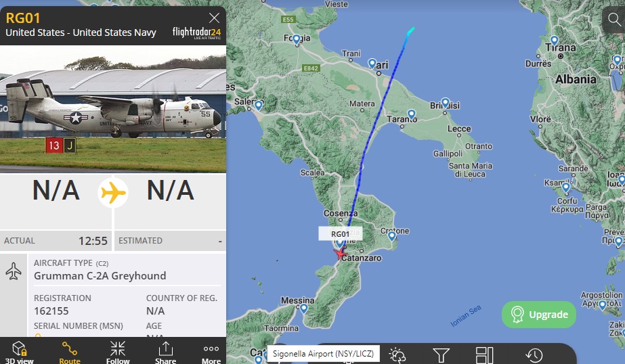The image size is (625, 364).
Task: Click the Bari airport pin
Action: pyautogui.click(x=372, y=64)
